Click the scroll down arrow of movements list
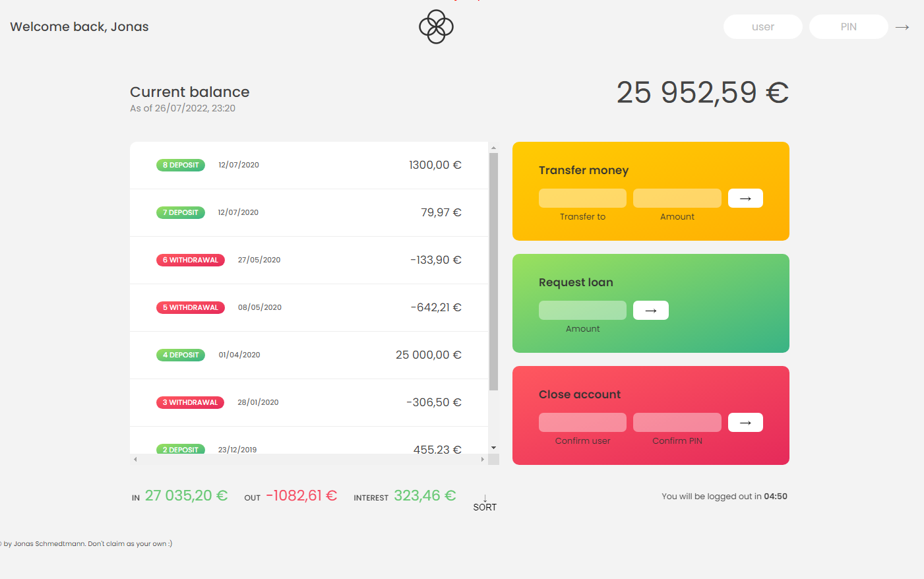 [x=493, y=448]
